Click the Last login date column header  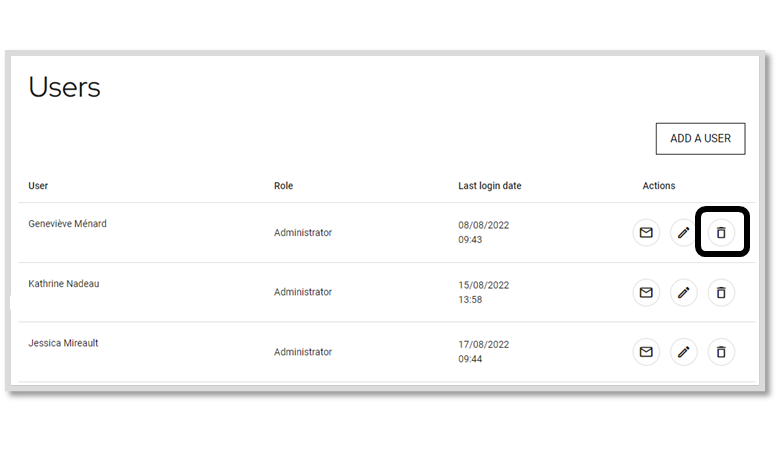point(490,186)
